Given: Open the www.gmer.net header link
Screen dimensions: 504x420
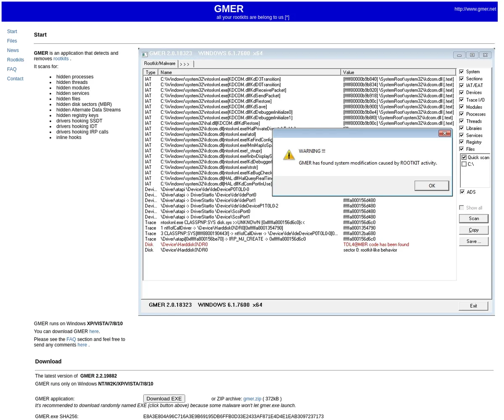Looking at the screenshot, I should pos(475,9).
